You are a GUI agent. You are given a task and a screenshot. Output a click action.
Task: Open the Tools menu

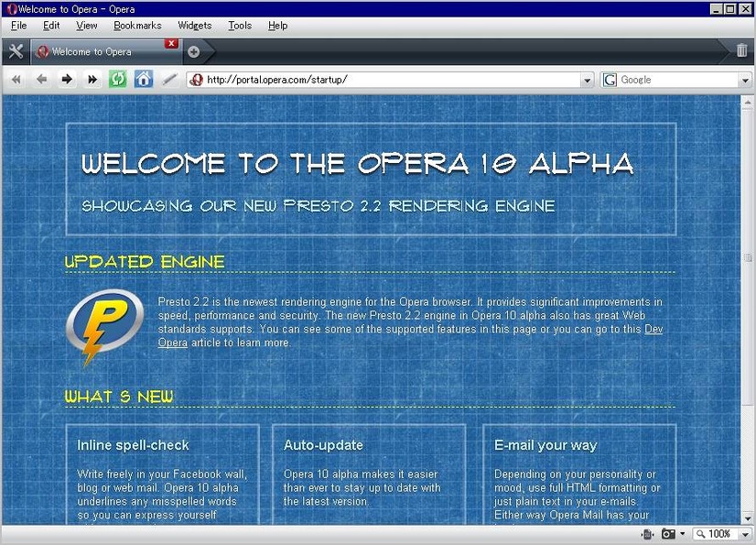point(240,26)
